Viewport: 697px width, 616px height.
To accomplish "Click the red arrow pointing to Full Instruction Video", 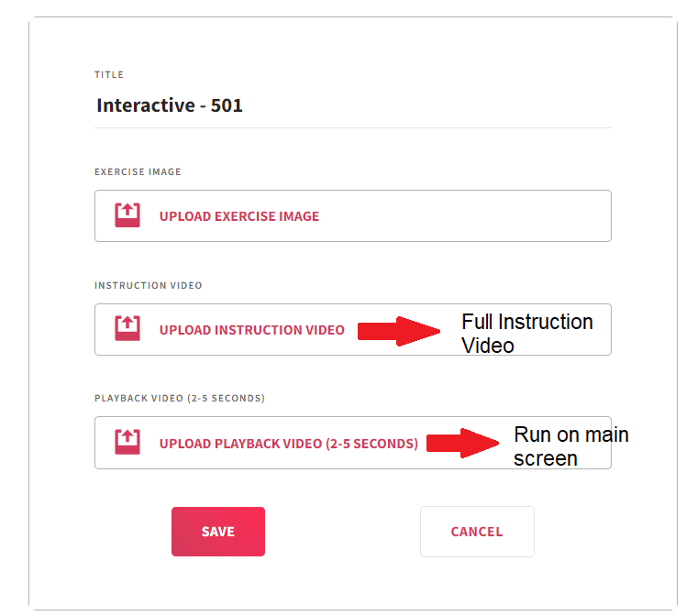I will (x=400, y=330).
